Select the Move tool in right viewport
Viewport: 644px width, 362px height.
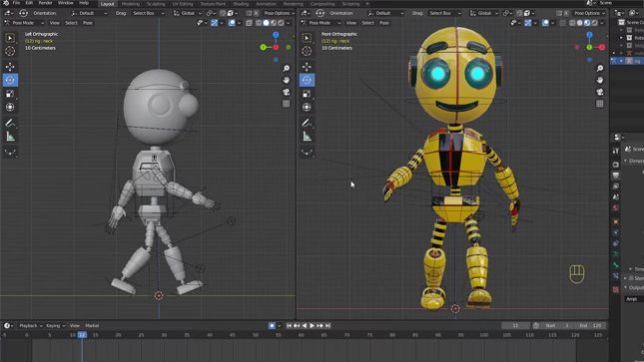[x=307, y=66]
